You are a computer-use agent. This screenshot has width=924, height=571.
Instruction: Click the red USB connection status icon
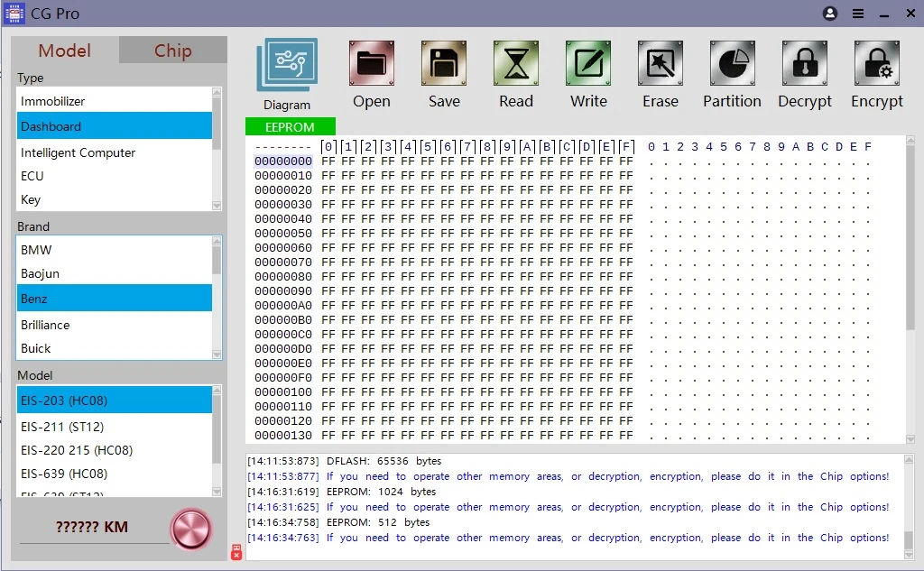(236, 551)
